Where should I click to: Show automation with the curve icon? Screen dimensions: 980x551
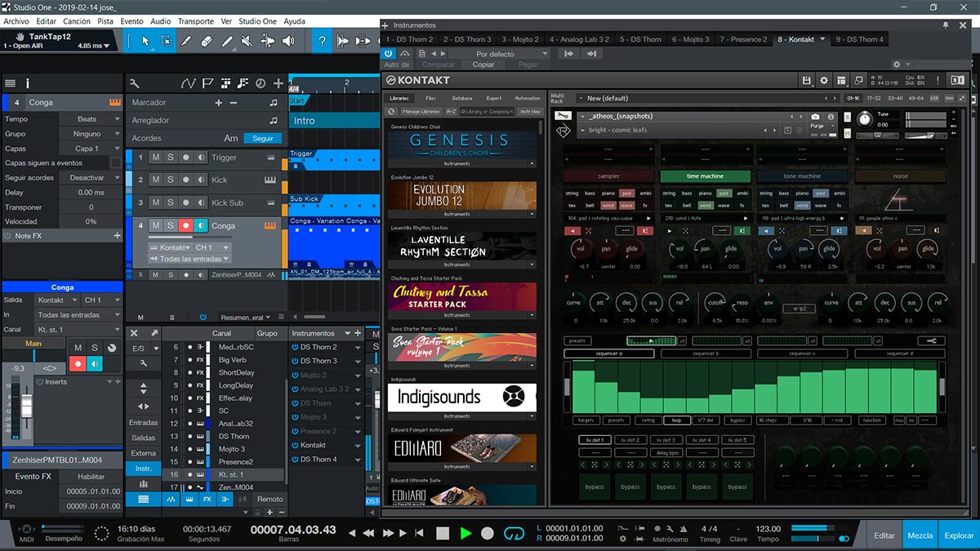pyautogui.click(x=189, y=83)
